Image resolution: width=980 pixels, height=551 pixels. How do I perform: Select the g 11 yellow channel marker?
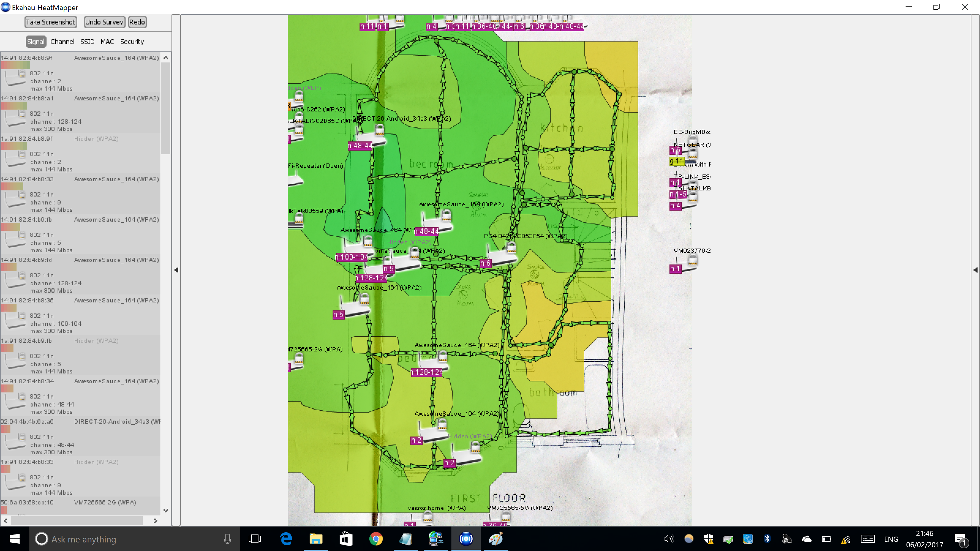677,161
